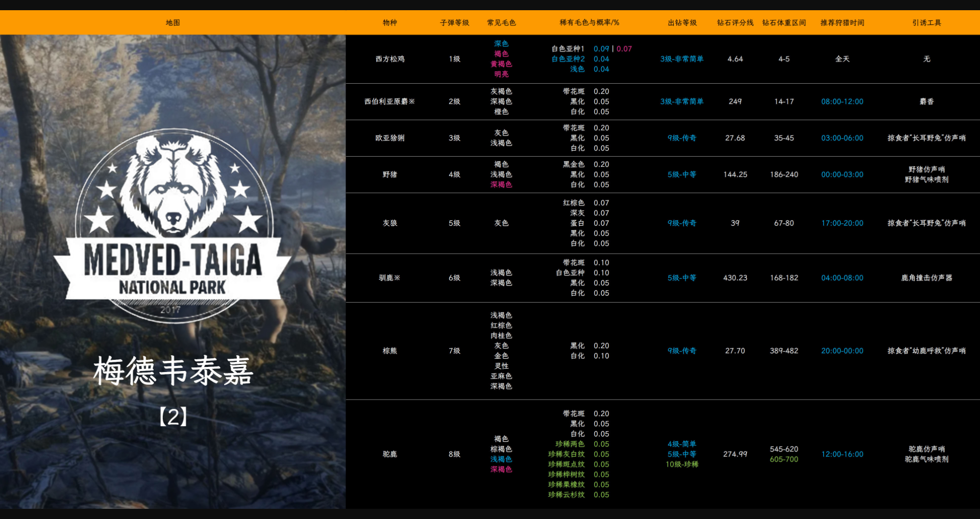This screenshot has width=980, height=519.
Task: Click 3级-非常简单 for 西方松鸡
Action: [x=682, y=59]
